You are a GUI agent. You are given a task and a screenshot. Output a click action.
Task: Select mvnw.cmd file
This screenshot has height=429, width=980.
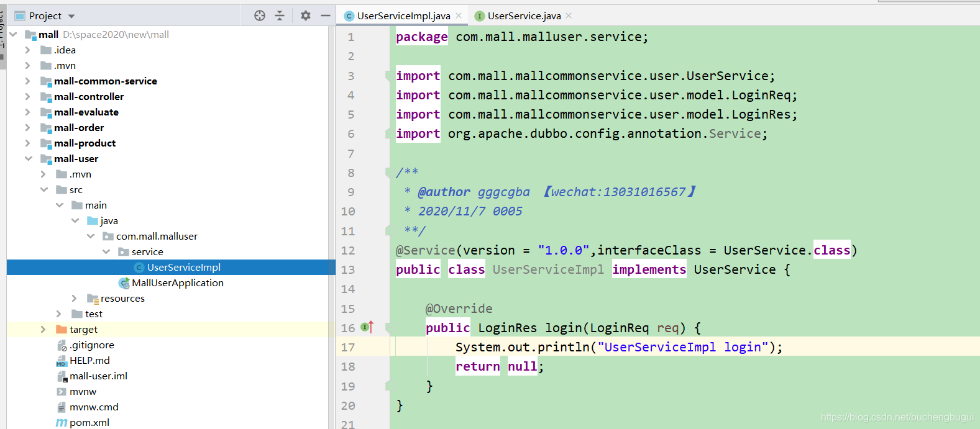(x=94, y=407)
